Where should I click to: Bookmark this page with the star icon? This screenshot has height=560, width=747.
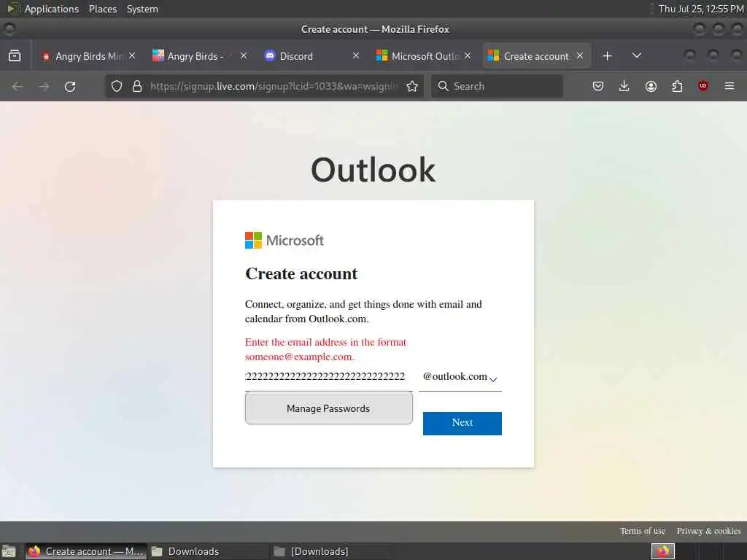(412, 86)
